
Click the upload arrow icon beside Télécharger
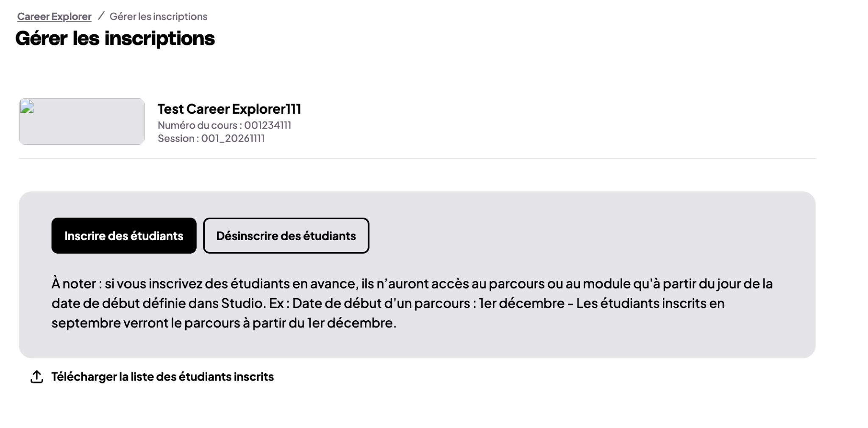(37, 377)
